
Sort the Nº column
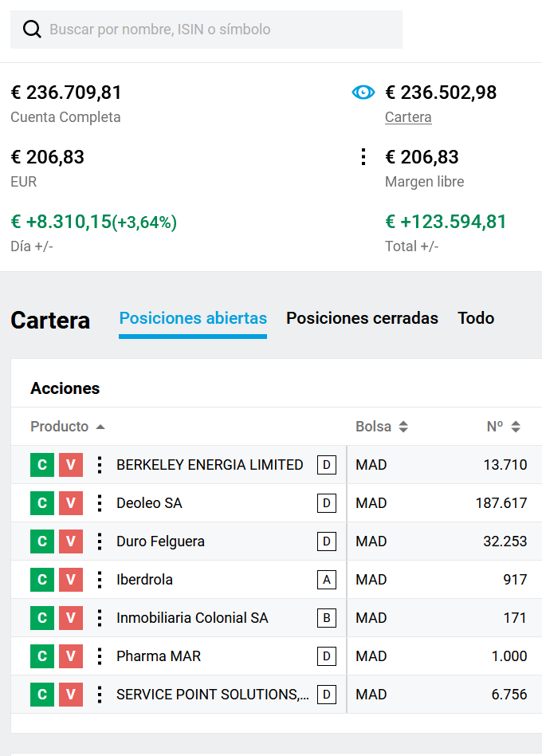point(516,427)
